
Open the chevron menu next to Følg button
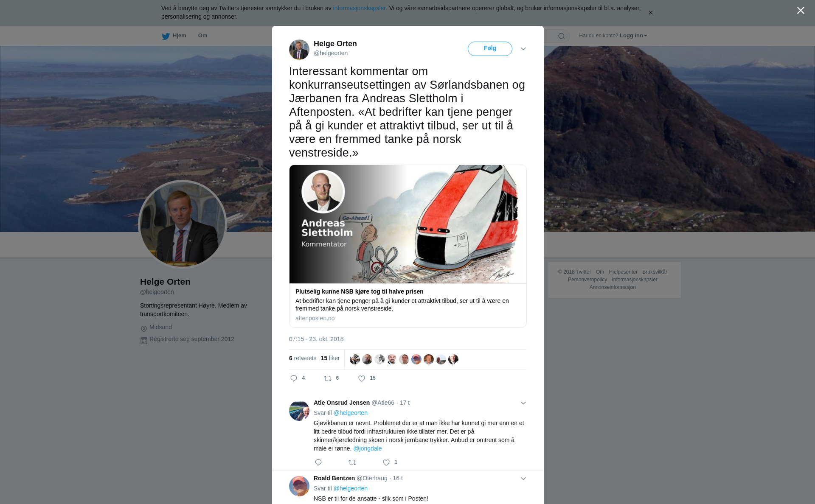click(523, 49)
